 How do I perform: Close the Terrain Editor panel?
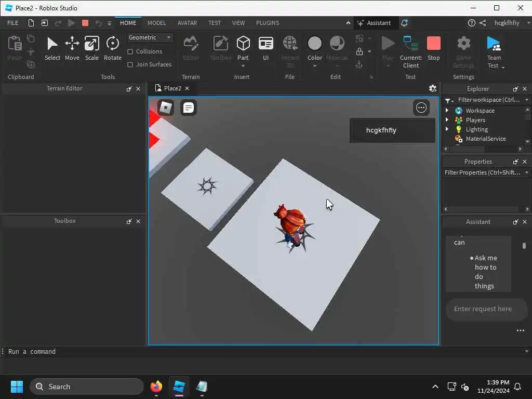coord(138,89)
